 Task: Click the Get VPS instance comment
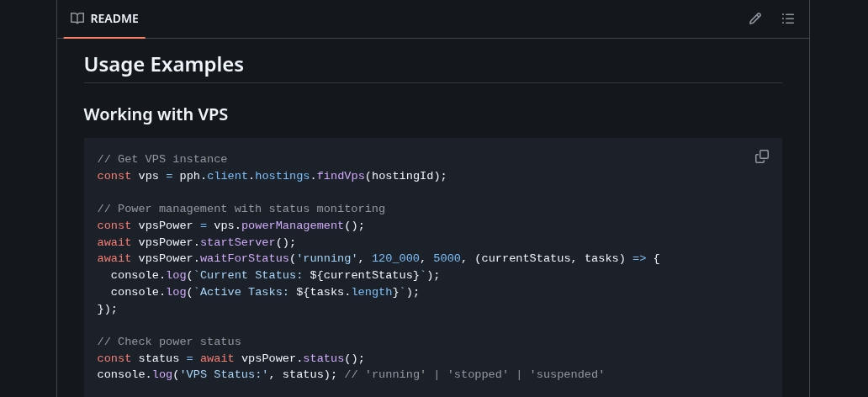click(x=162, y=159)
